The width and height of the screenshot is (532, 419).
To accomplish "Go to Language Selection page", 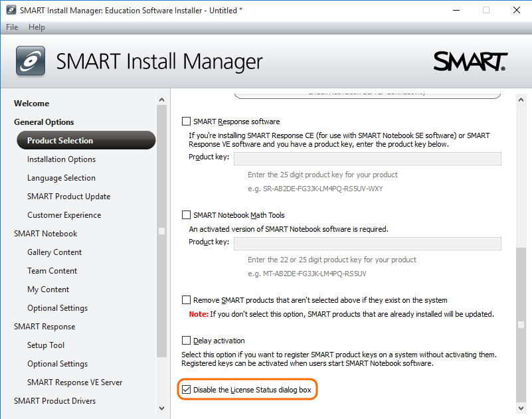I will (61, 178).
